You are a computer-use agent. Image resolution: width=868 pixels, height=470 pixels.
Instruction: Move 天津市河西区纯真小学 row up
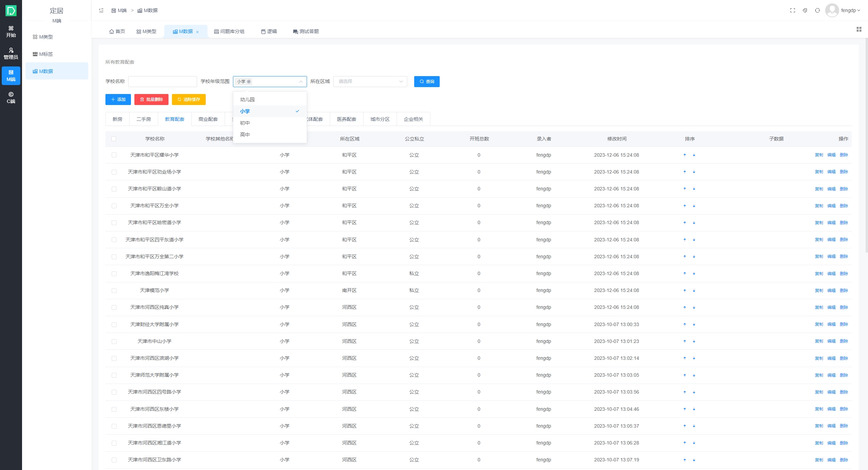coord(685,307)
